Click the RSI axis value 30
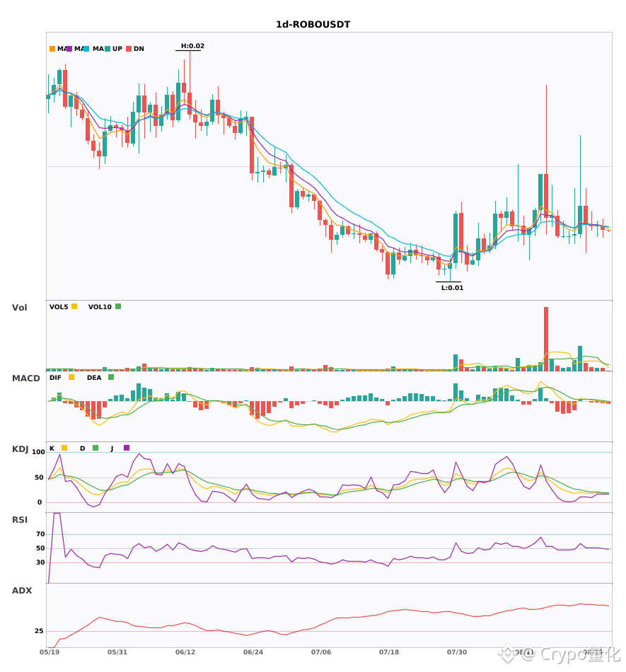The height and width of the screenshot is (672, 626). [41, 562]
